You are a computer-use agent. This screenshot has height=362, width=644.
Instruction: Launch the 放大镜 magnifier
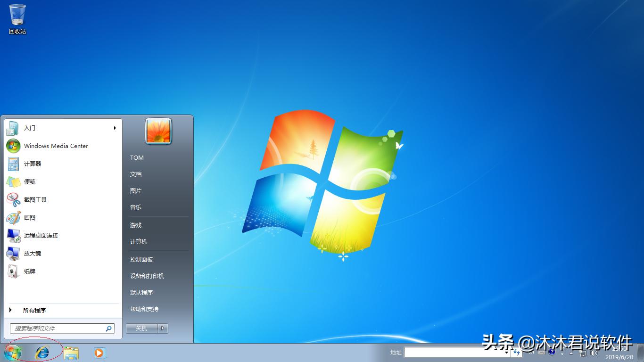[x=32, y=253]
